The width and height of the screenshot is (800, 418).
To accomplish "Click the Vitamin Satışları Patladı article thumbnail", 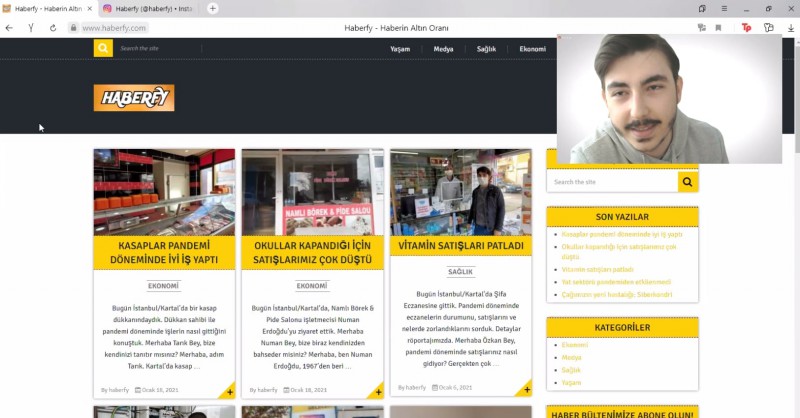I will (460, 192).
